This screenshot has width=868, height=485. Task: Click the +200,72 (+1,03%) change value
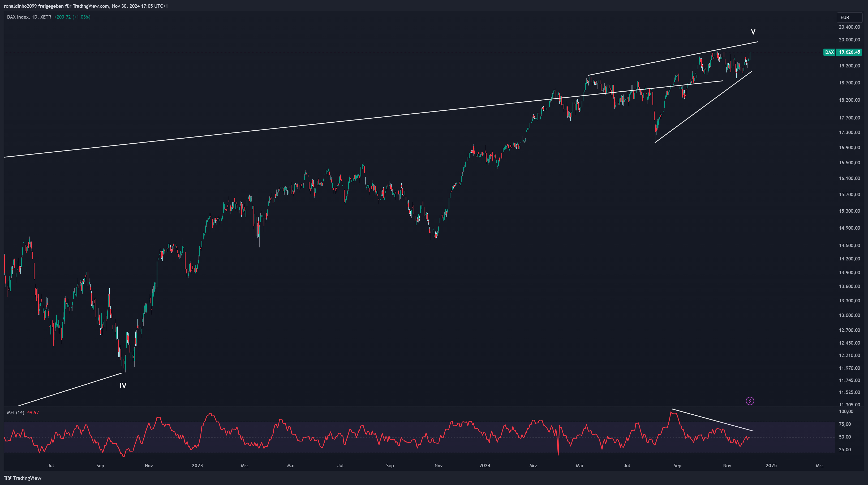72,17
